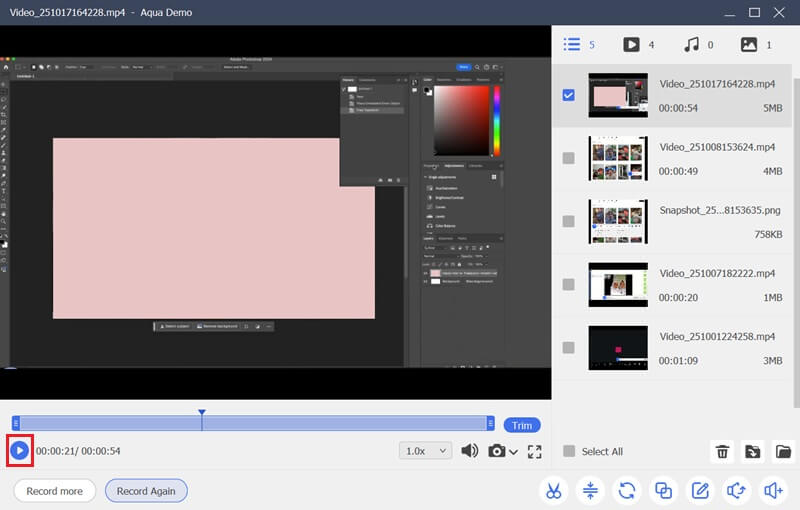Image resolution: width=800 pixels, height=510 pixels.
Task: Enter fullscreen preview mode
Action: coord(534,451)
